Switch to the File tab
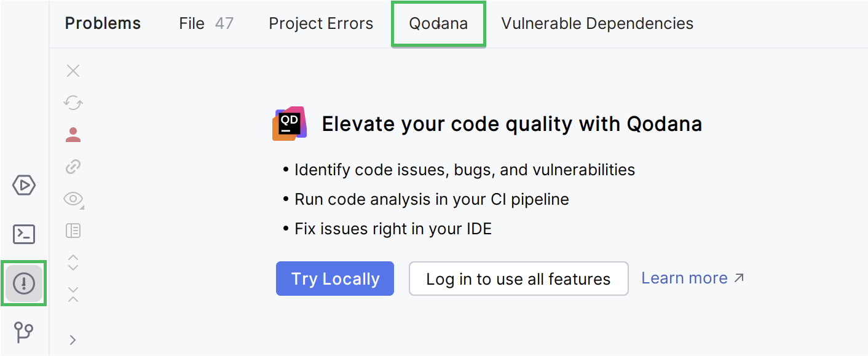Image resolution: width=868 pixels, height=356 pixels. click(205, 23)
